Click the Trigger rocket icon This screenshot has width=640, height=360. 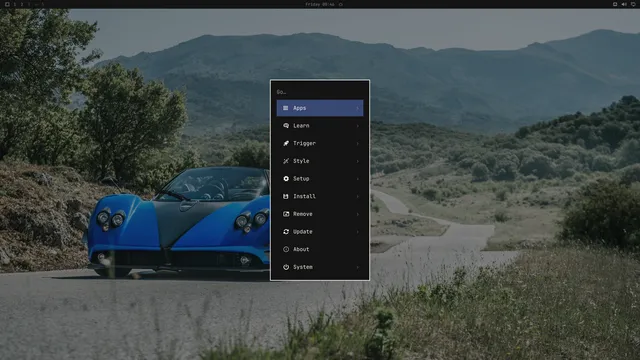click(x=286, y=143)
